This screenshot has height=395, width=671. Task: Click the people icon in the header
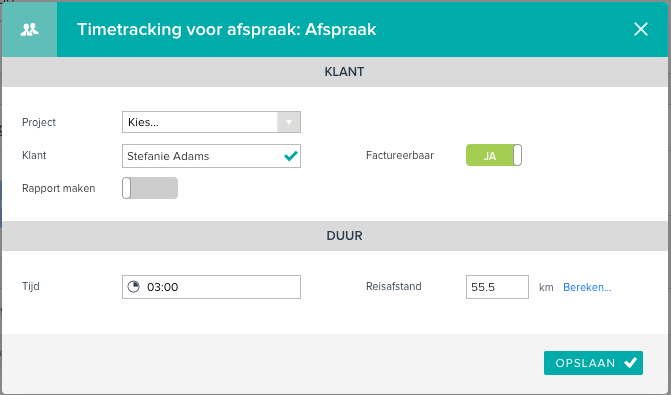click(30, 30)
